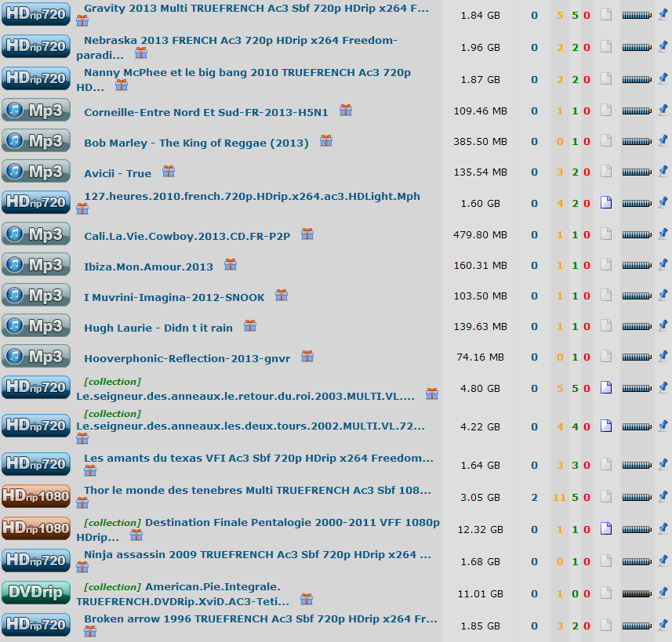Click the gift icon beside Ibiza.Mon.Amour.2013
Image resolution: width=672 pixels, height=642 pixels.
[x=231, y=264]
